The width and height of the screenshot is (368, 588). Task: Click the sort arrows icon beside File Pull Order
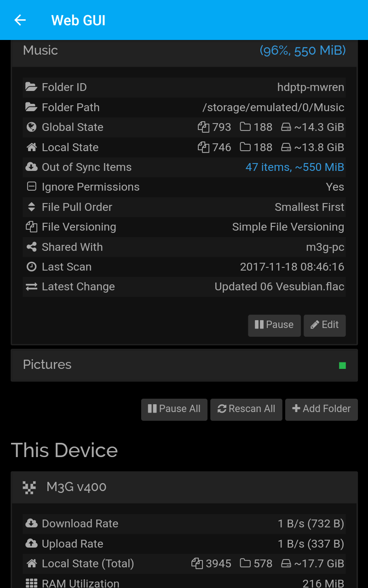tap(31, 207)
